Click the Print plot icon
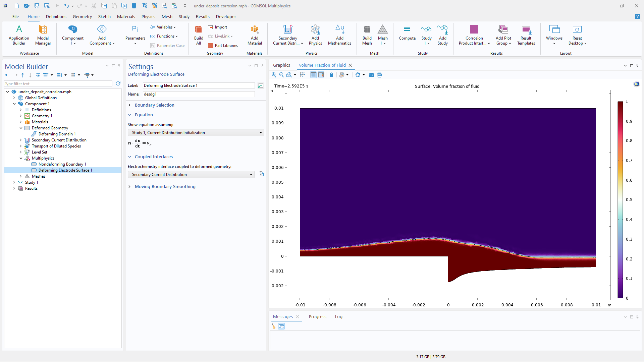Screen dimensions: 644x362 [x=379, y=75]
